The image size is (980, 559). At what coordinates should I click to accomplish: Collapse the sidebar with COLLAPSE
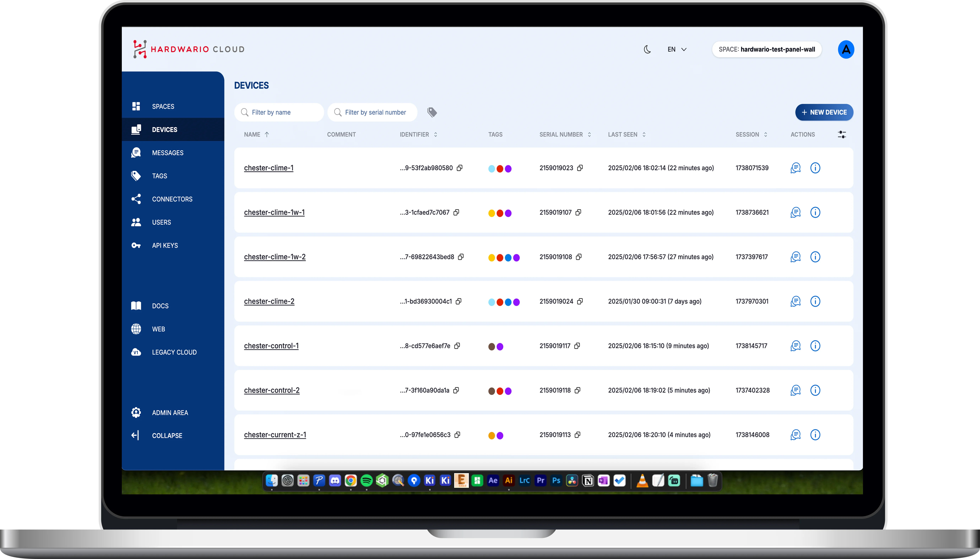pyautogui.click(x=173, y=435)
